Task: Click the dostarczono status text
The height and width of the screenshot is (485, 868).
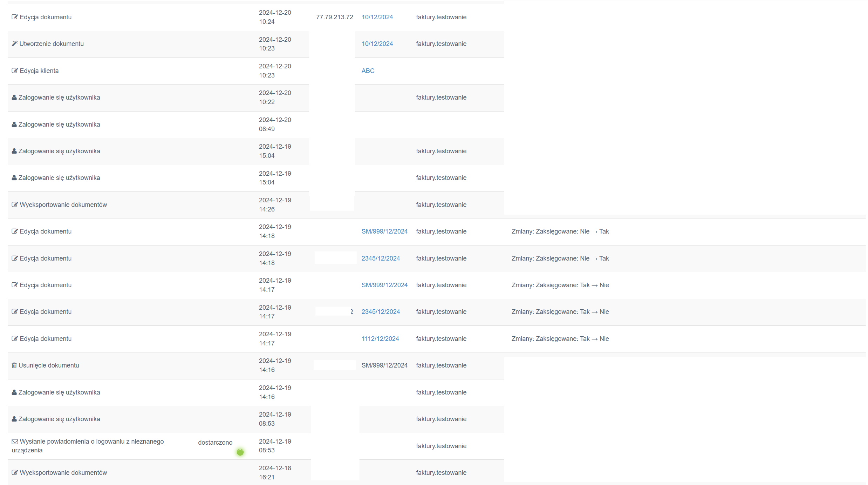Action: (215, 443)
